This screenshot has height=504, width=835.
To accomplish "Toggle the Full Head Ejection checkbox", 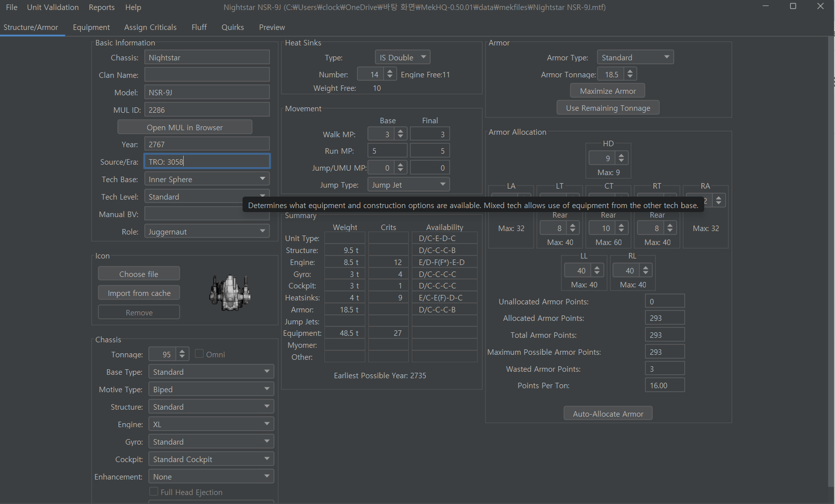I will tap(154, 492).
